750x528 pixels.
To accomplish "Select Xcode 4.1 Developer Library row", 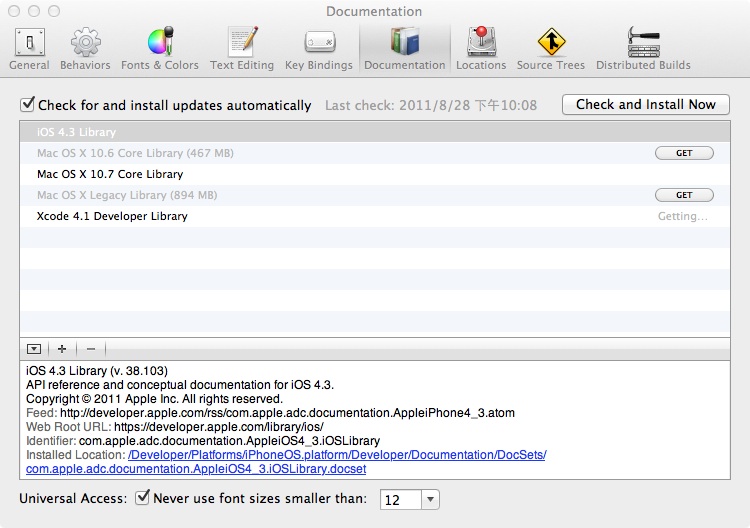I will click(x=112, y=216).
